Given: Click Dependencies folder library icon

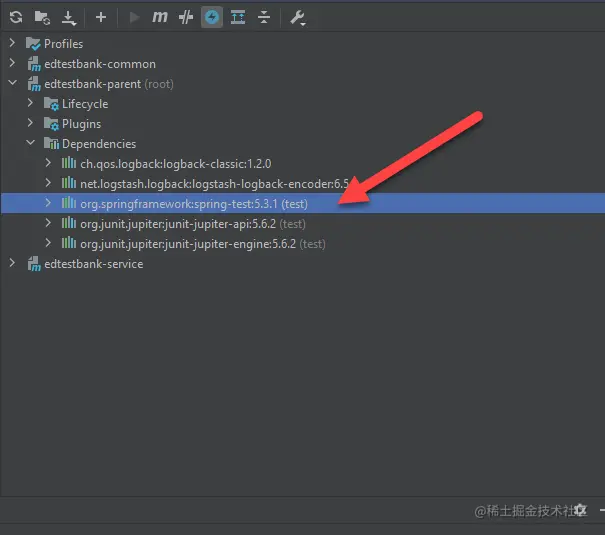Looking at the screenshot, I should (x=51, y=143).
